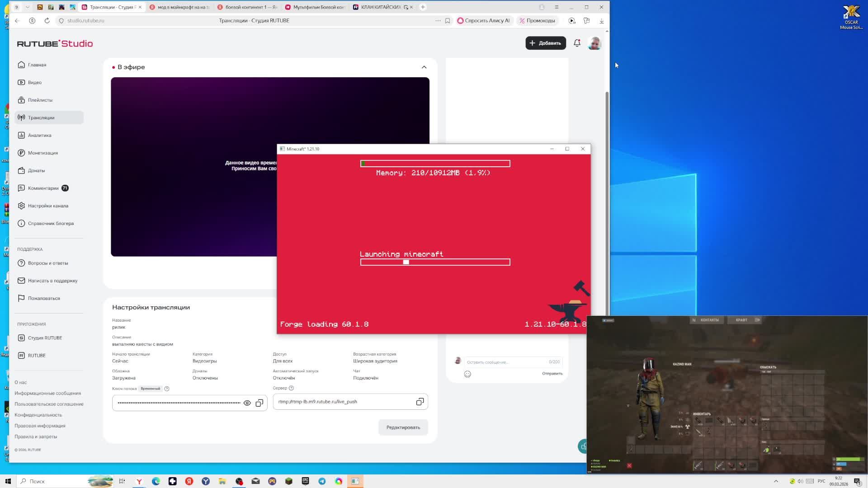Screen dimensions: 868x488
Task: Open the emoji picker in chat
Action: click(x=467, y=374)
